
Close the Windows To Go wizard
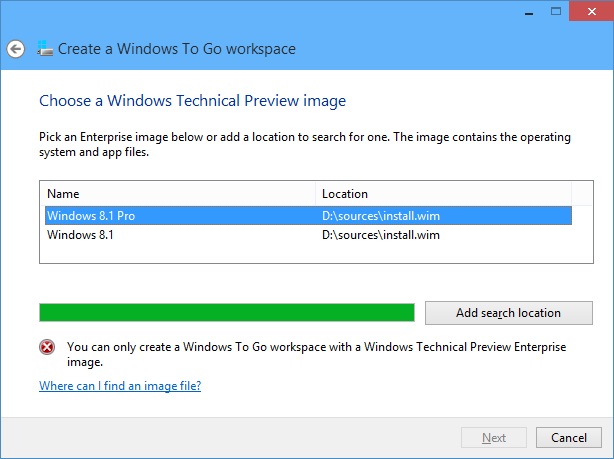[x=592, y=11]
